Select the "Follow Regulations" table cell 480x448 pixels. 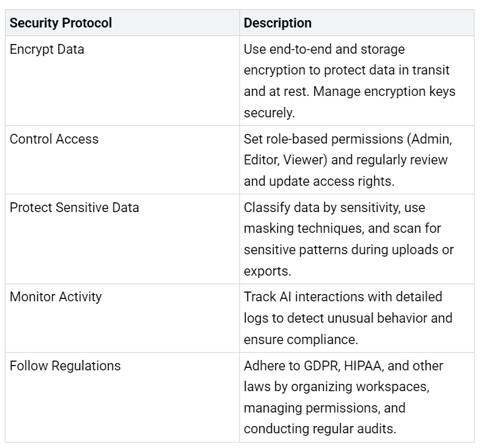coord(65,365)
